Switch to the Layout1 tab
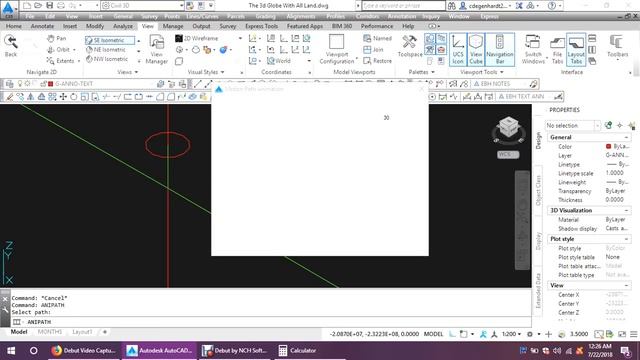 coord(82,332)
